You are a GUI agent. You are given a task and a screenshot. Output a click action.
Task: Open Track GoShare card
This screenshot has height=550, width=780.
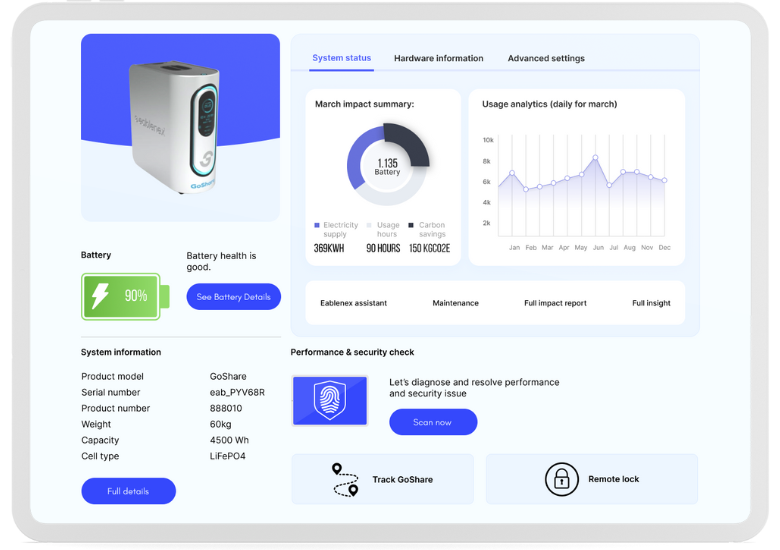pos(382,479)
